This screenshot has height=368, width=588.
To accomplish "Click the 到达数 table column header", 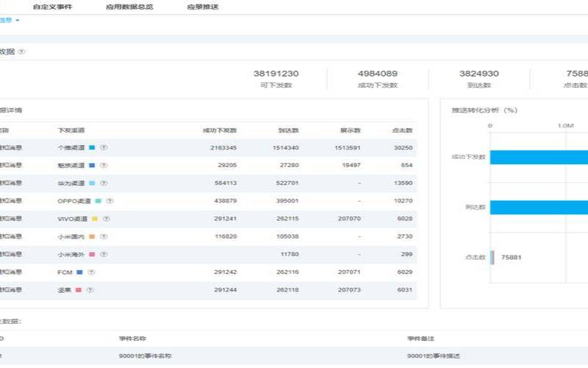I will click(288, 130).
